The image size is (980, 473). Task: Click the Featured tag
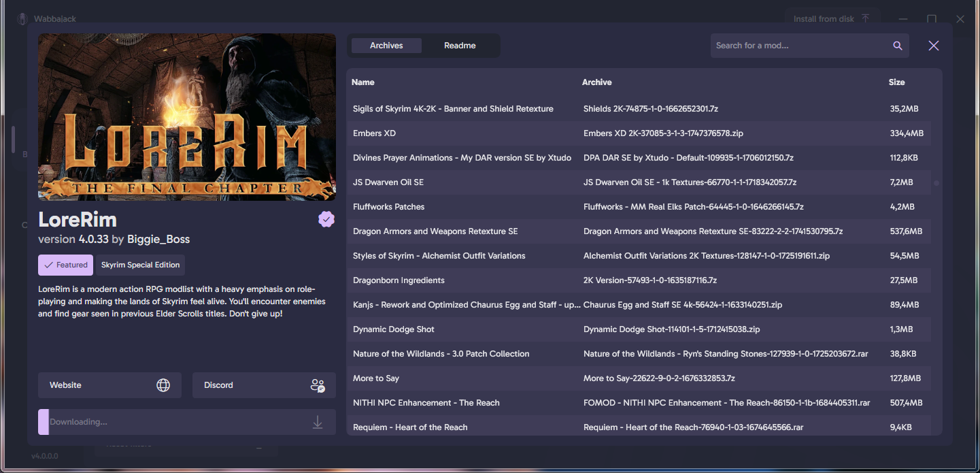pos(66,265)
